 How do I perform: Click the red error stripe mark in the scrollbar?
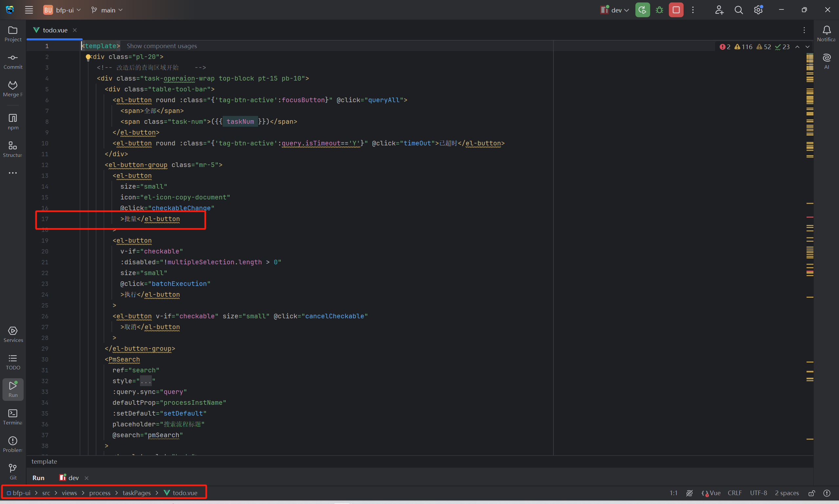(809, 217)
